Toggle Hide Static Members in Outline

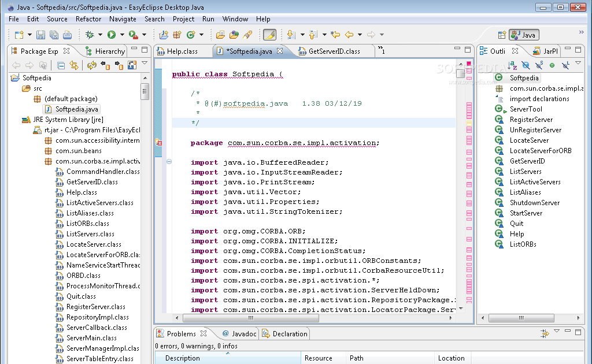(539, 66)
